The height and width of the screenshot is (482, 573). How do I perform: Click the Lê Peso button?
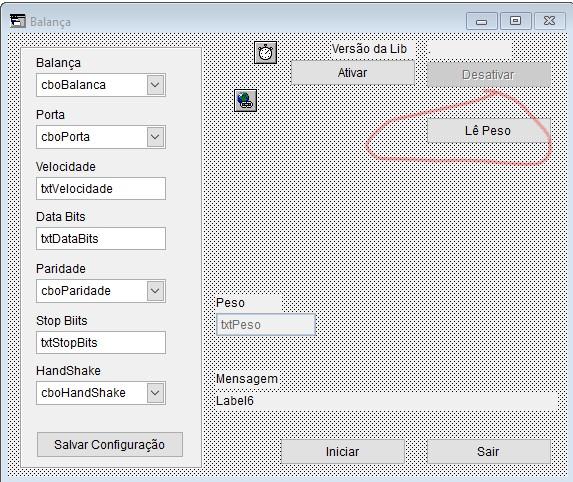pyautogui.click(x=489, y=130)
